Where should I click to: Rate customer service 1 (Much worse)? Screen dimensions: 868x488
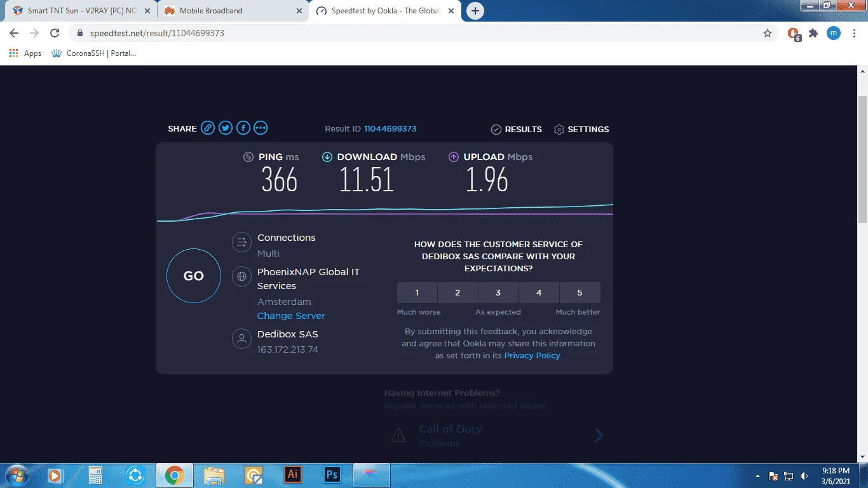click(x=417, y=293)
